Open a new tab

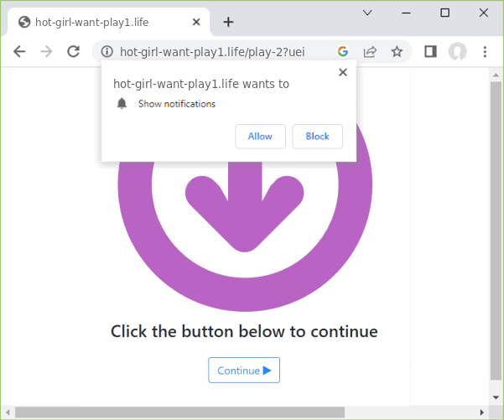click(x=228, y=22)
